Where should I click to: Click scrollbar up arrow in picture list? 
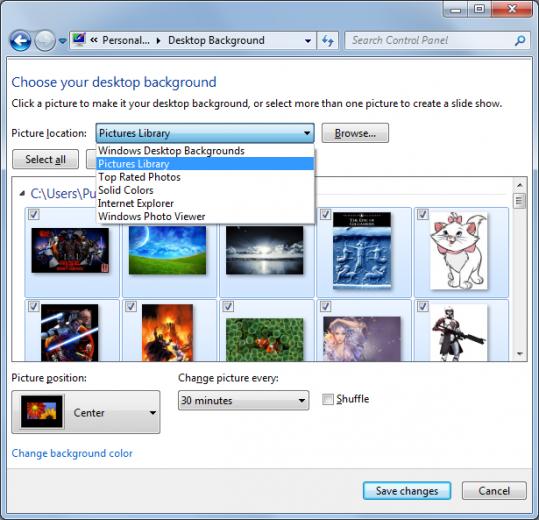click(x=520, y=185)
